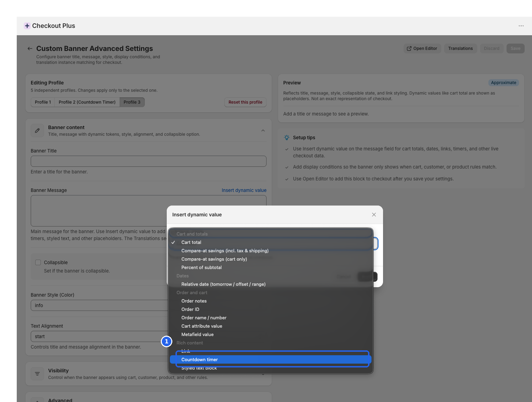This screenshot has width=532, height=402.
Task: Click the Visibility section heading
Action: 58,371
